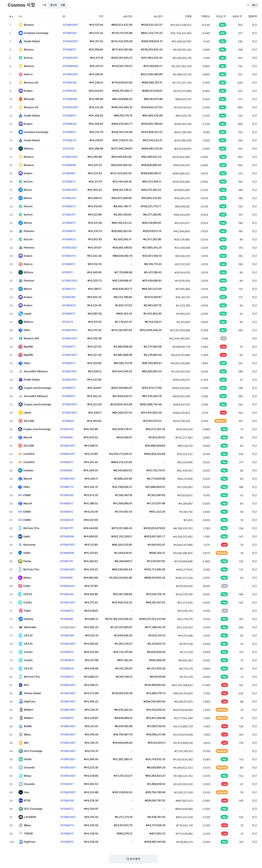Click liquidity value 942 in Binance ATOM/BNB row
The height and width of the screenshot is (868, 262).
pyautogui.click(x=240, y=165)
